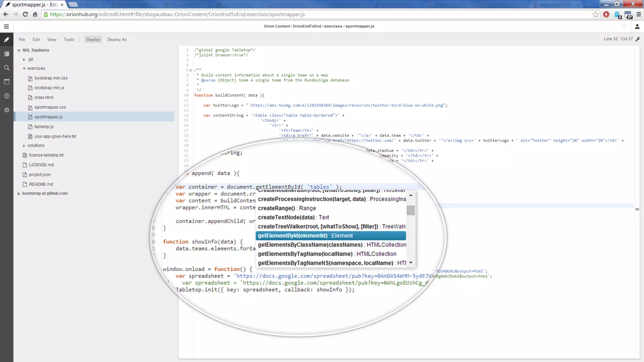Expand bootstrap at github.com node
This screenshot has height=362, width=644.
coord(19,194)
